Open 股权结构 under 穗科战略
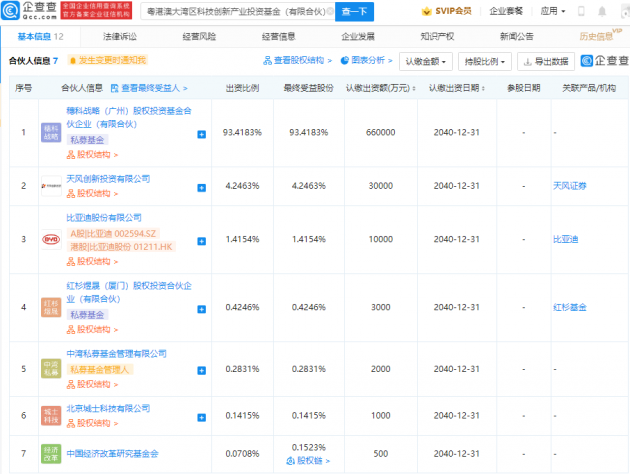The image size is (630, 474). [92, 155]
